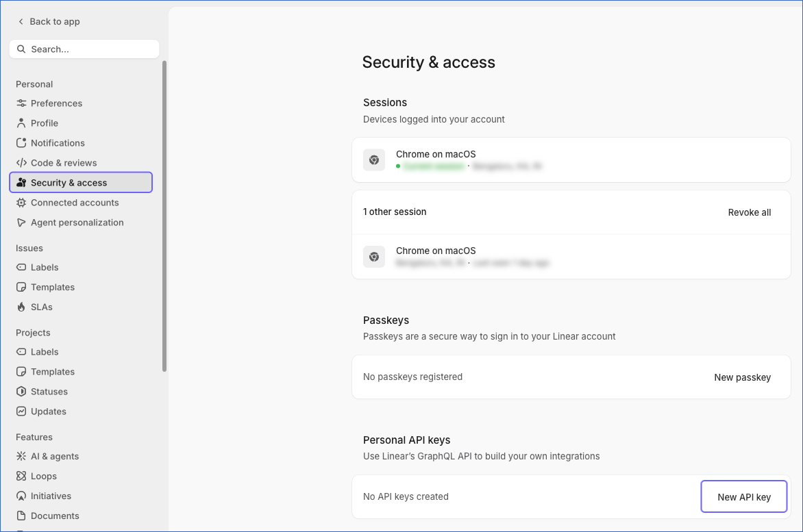This screenshot has height=532, width=803.
Task: Click the Connected accounts icon
Action: (x=21, y=203)
